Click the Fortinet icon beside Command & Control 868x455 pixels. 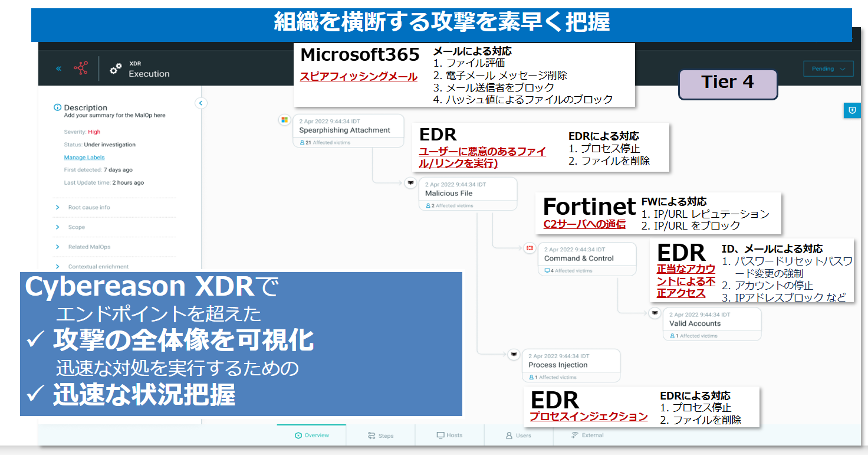(529, 248)
